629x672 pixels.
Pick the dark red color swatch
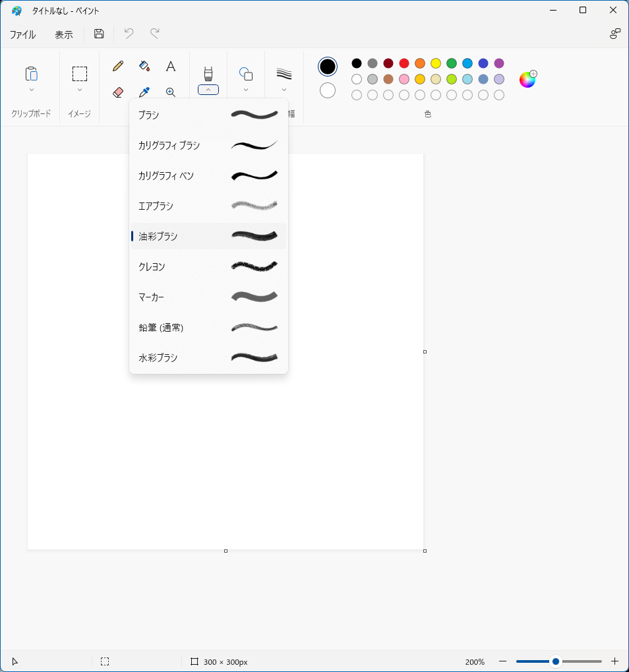pyautogui.click(x=388, y=63)
